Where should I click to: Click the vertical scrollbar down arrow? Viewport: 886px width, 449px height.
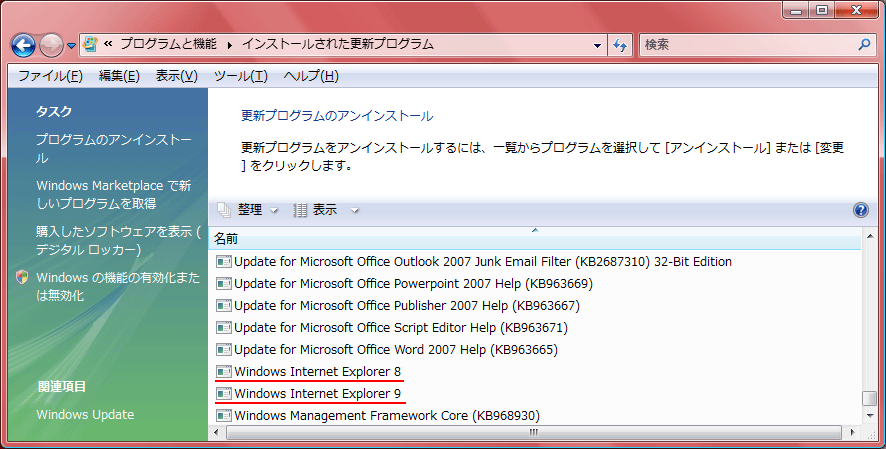[x=870, y=416]
